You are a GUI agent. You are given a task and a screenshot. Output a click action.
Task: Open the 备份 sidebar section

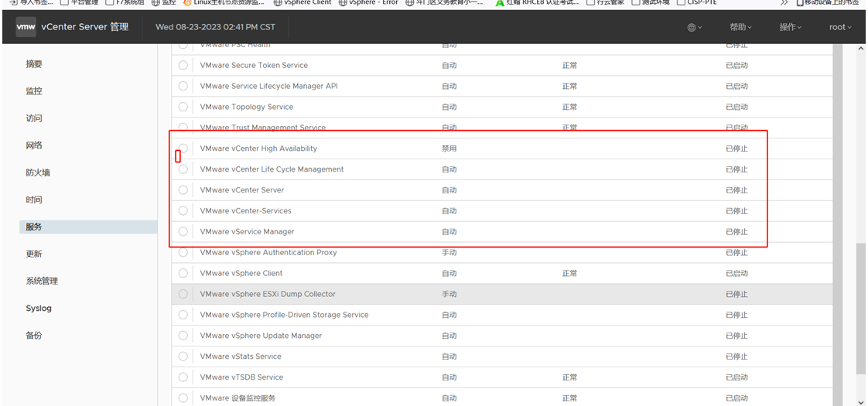[34, 335]
